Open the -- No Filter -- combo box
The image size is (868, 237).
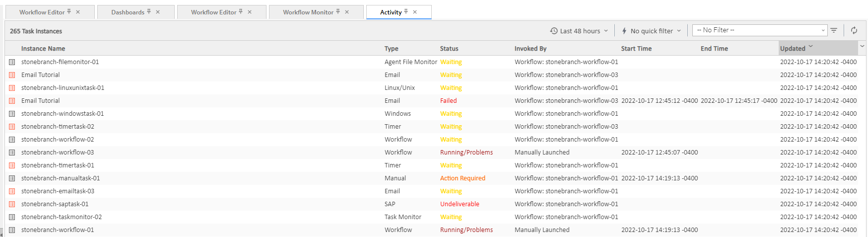[x=759, y=30]
